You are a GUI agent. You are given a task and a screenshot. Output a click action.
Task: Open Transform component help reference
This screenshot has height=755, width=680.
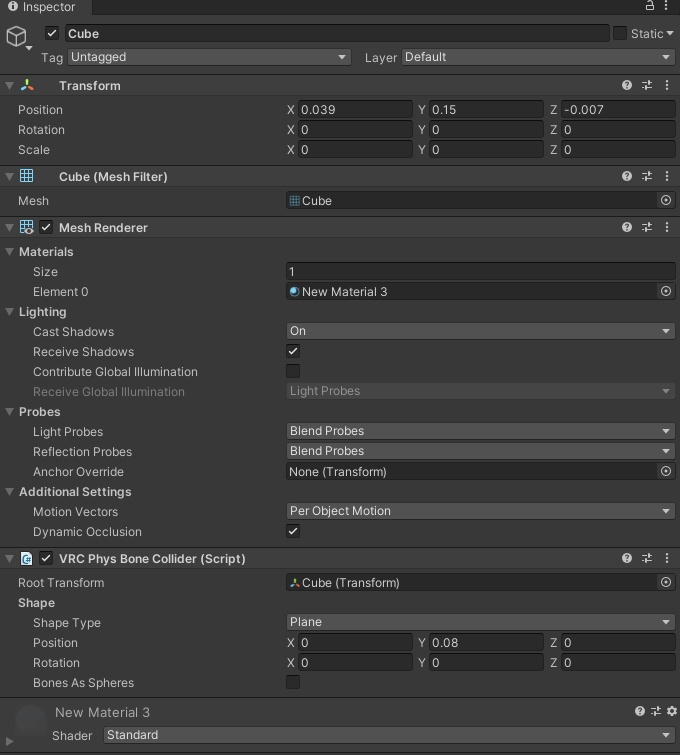point(627,86)
